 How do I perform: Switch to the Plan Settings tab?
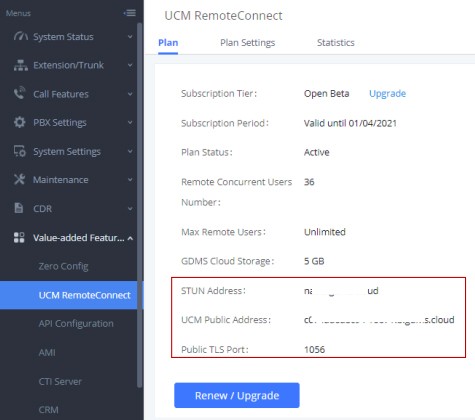coord(248,43)
